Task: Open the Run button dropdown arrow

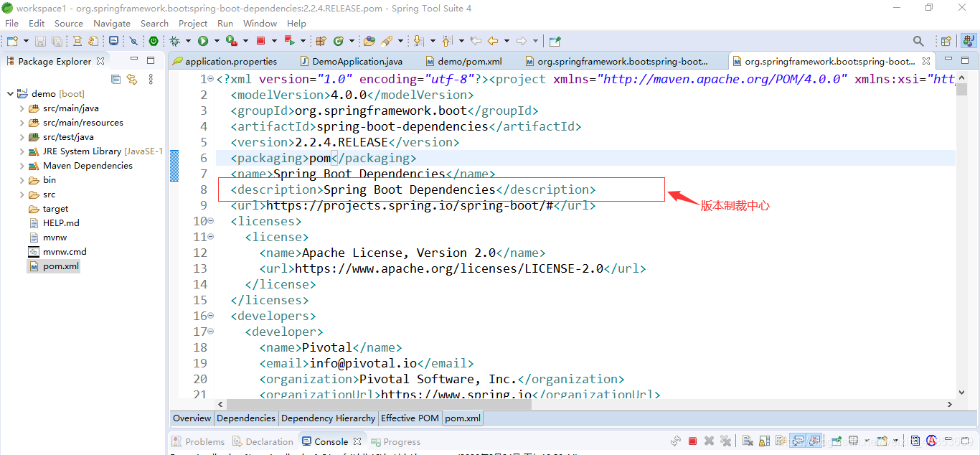Action: point(217,41)
